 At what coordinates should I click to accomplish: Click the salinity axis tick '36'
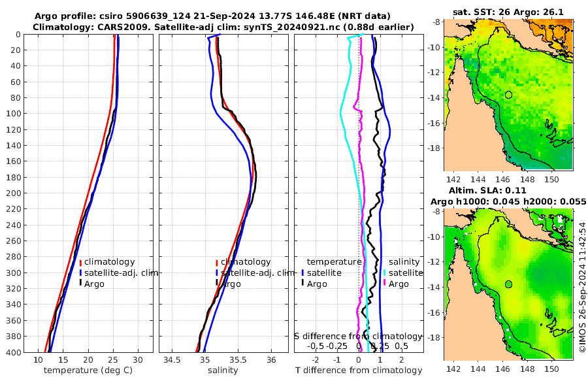click(x=271, y=360)
